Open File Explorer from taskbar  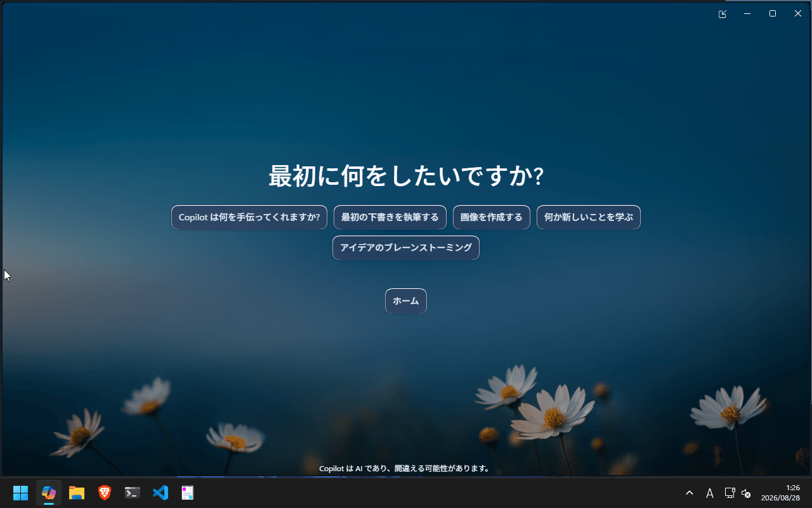click(77, 493)
